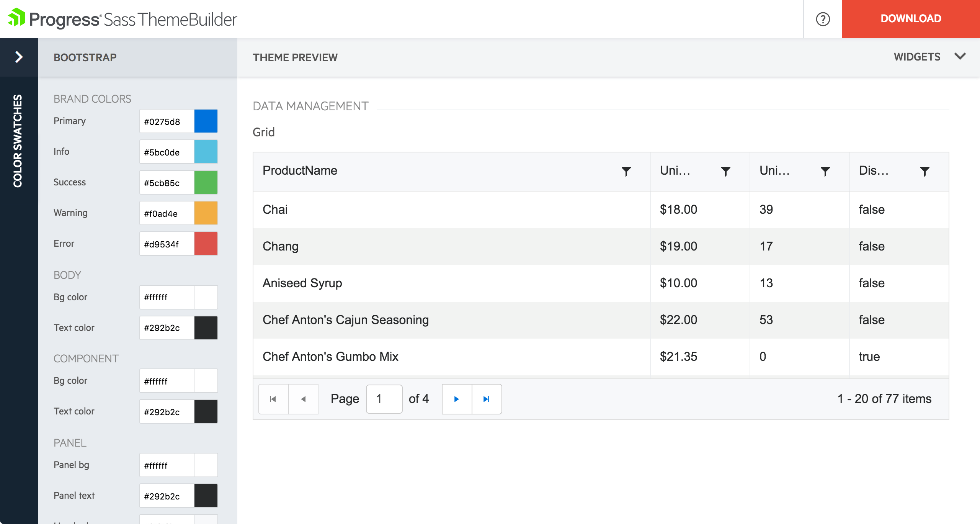This screenshot has height=524, width=980.
Task: Click the THEME PREVIEW tab label
Action: tap(296, 58)
